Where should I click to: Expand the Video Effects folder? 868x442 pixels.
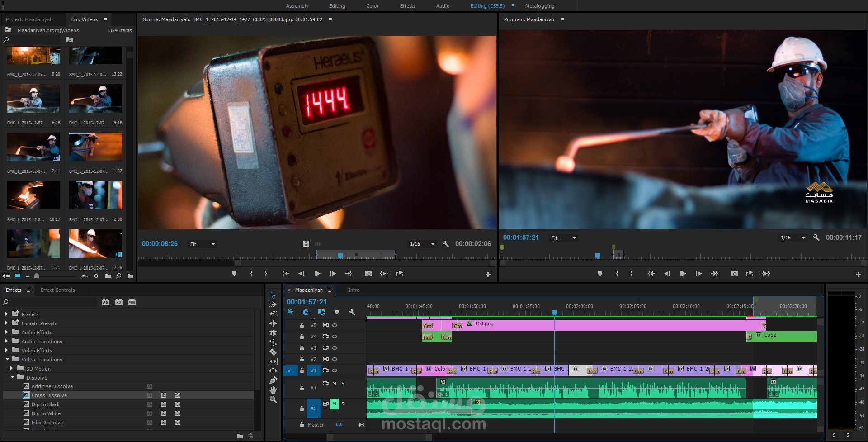tap(6, 350)
